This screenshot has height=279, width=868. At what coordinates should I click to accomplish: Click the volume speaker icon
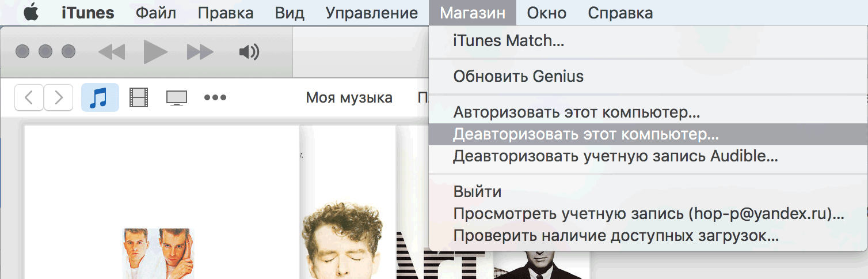pos(249,52)
